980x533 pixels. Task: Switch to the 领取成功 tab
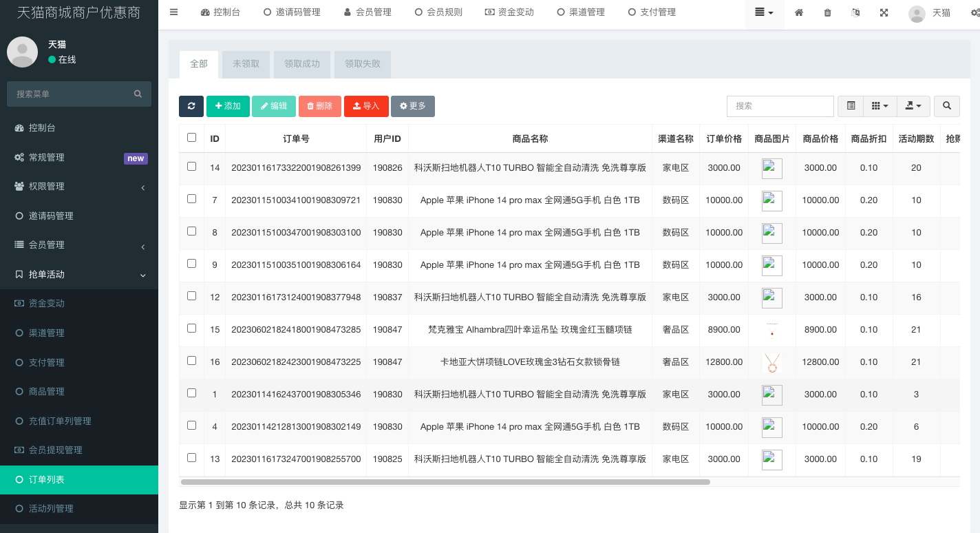(x=302, y=64)
